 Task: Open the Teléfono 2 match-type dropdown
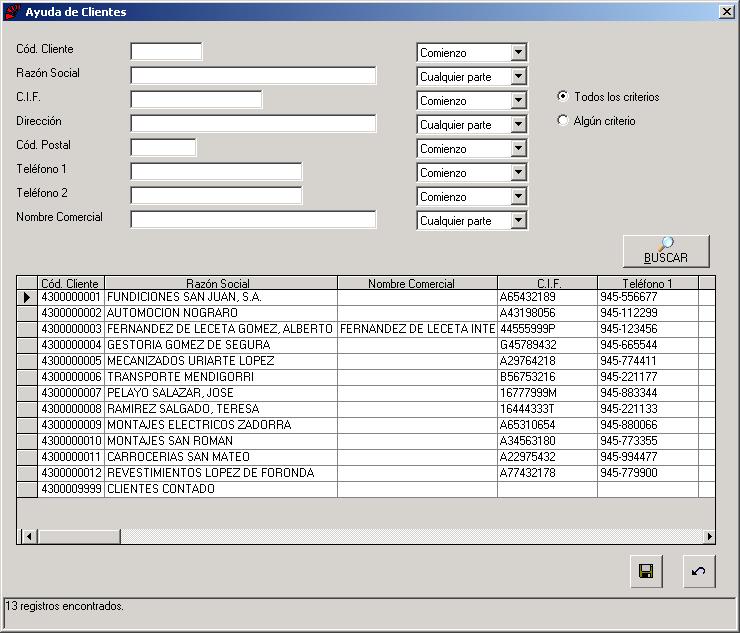coord(518,197)
